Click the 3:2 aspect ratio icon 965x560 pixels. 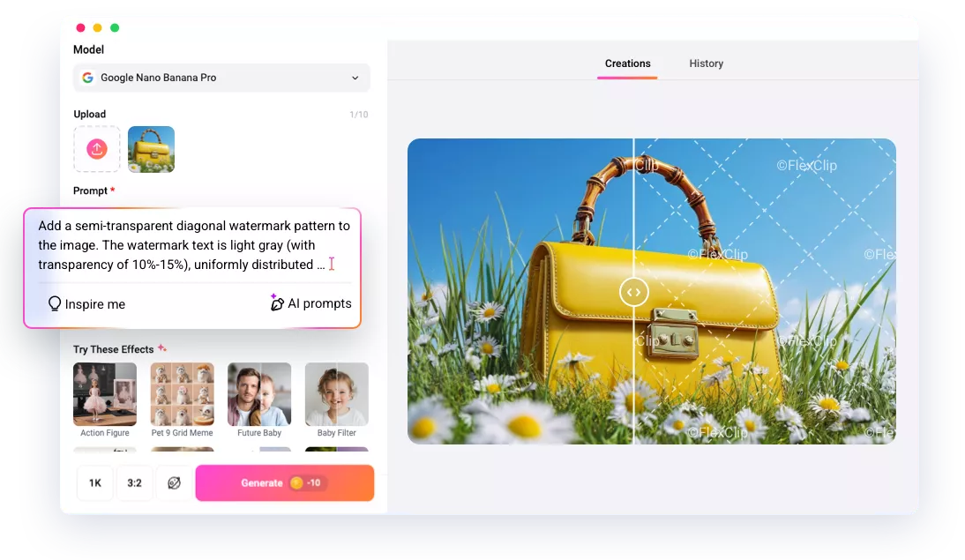[x=135, y=482]
